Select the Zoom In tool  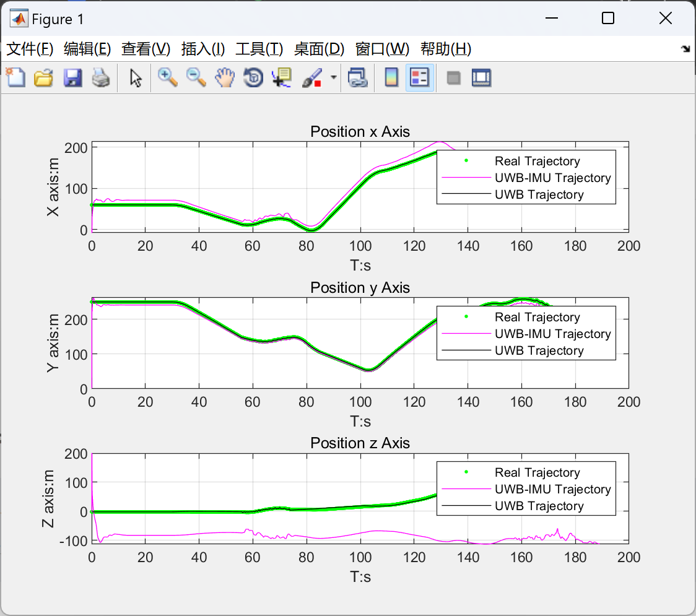(167, 77)
